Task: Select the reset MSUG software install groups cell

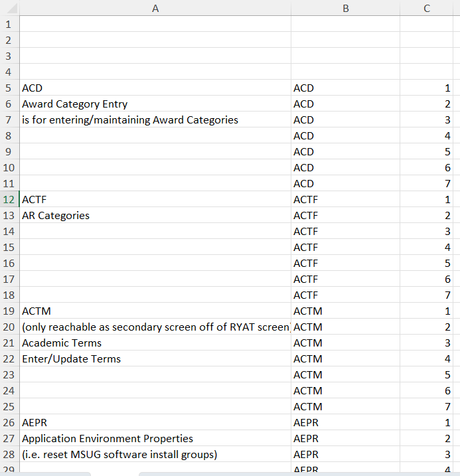Action: 155,454
